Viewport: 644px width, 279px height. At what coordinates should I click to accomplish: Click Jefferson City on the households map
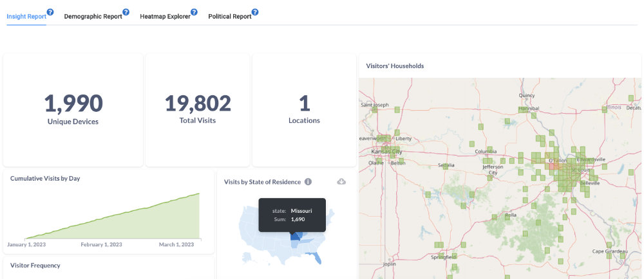tap(493, 169)
